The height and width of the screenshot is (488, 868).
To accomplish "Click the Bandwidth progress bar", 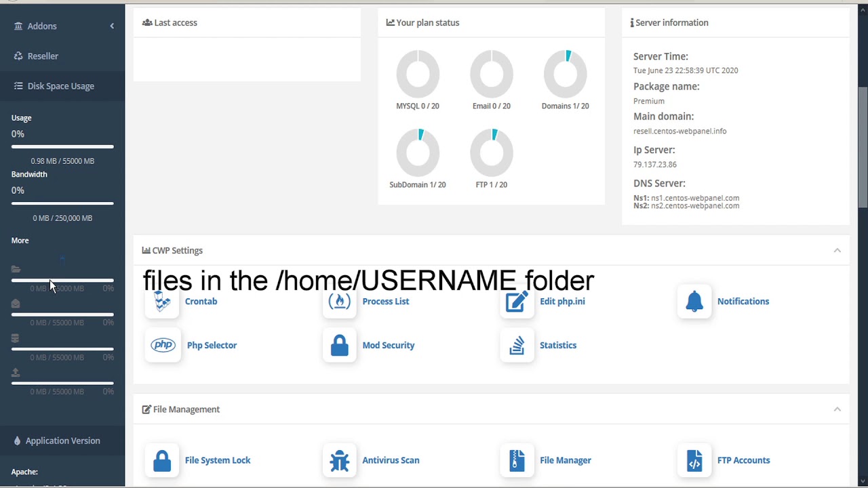I will 62,203.
